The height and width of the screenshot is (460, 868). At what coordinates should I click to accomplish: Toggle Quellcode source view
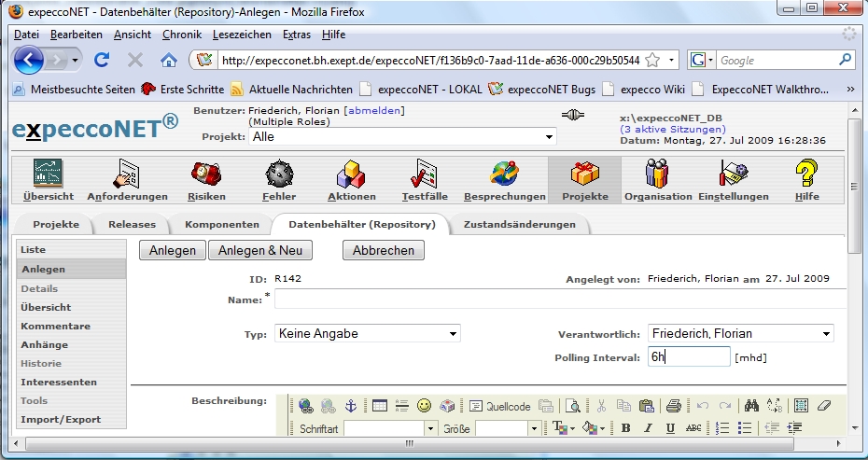[499, 406]
